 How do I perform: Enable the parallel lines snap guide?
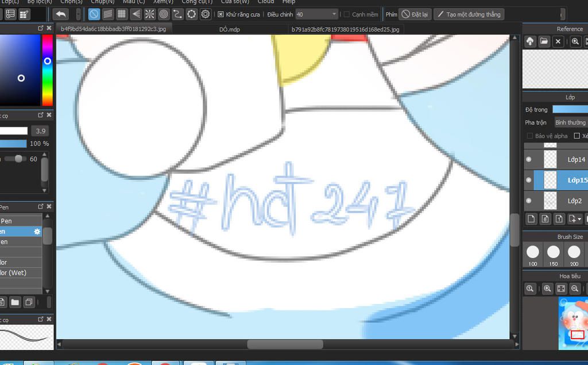click(x=108, y=14)
